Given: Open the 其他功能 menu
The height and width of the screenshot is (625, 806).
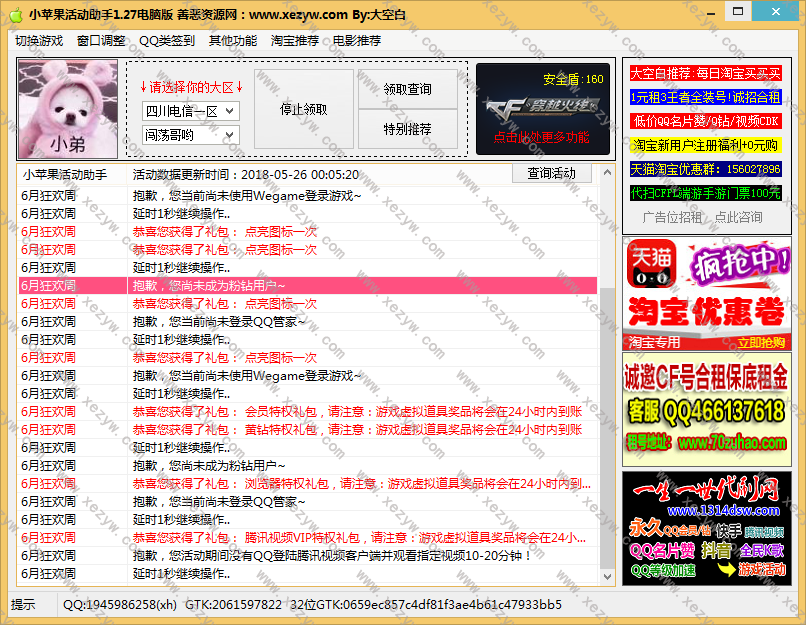Looking at the screenshot, I should click(x=232, y=41).
